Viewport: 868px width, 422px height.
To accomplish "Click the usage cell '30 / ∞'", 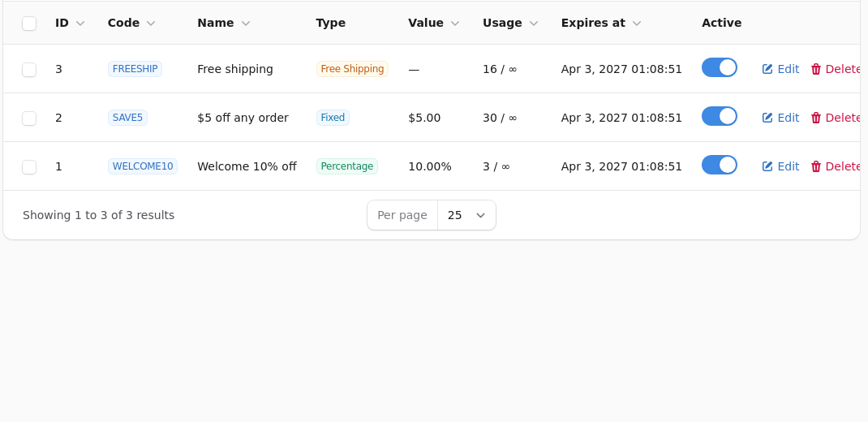I will click(500, 118).
